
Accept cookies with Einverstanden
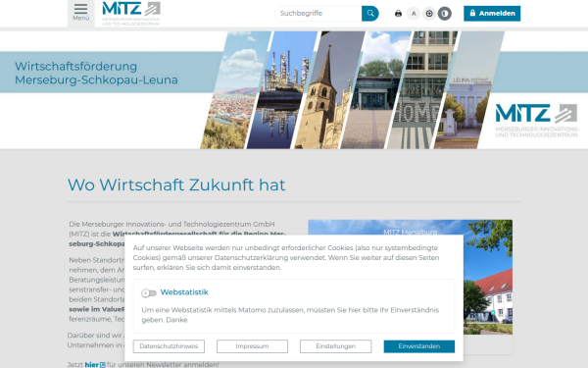coord(419,346)
